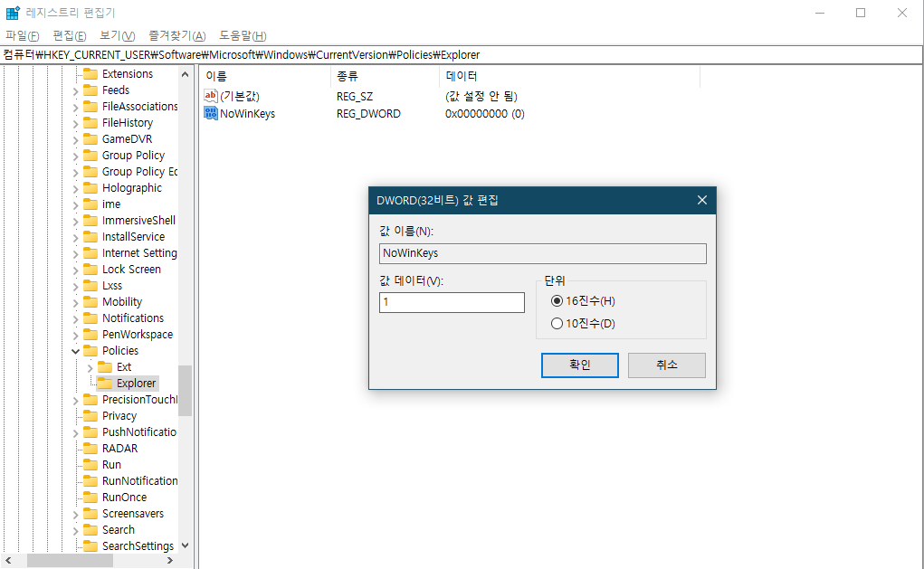This screenshot has width=924, height=569.
Task: Collapse the Policies key
Action: click(x=75, y=351)
